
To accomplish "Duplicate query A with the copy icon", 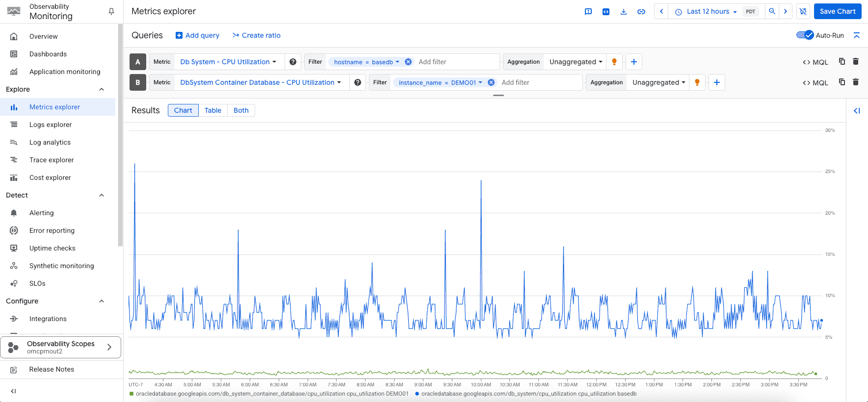I will 842,61.
